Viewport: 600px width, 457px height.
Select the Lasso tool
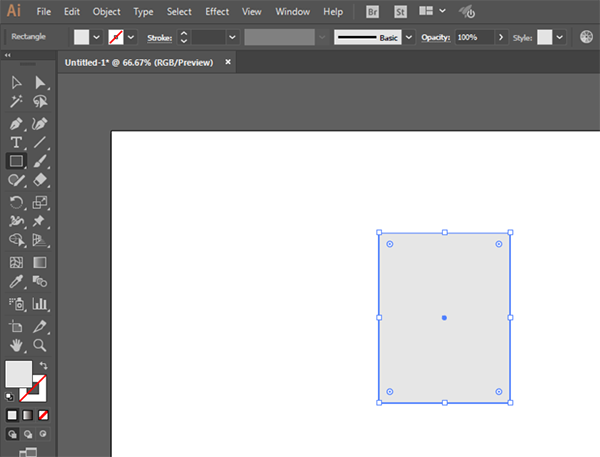40,101
